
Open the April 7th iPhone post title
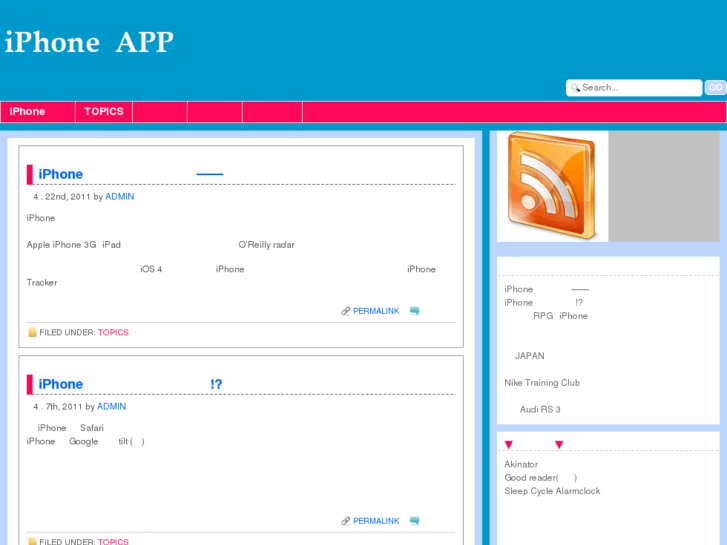[130, 384]
